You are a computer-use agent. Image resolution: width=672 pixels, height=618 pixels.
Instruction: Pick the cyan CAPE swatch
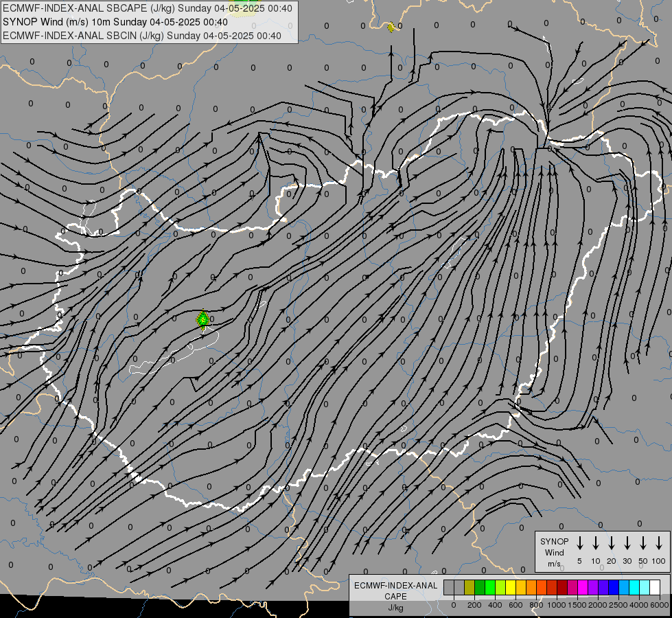click(x=634, y=587)
